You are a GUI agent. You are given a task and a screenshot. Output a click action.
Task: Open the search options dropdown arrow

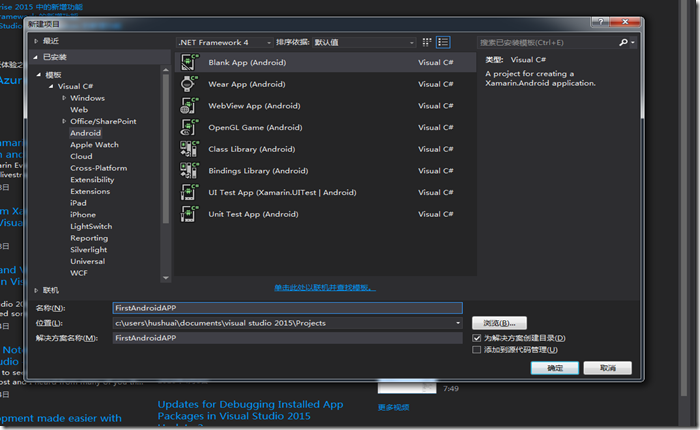click(633, 43)
